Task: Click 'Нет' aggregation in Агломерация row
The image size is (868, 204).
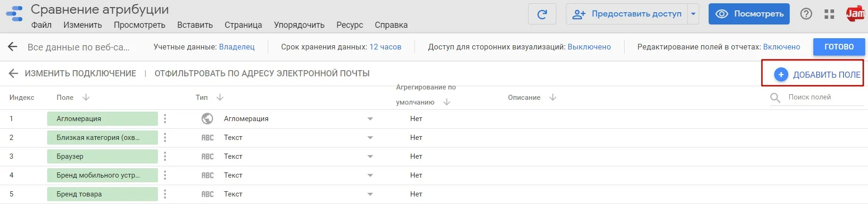Action: tap(416, 119)
